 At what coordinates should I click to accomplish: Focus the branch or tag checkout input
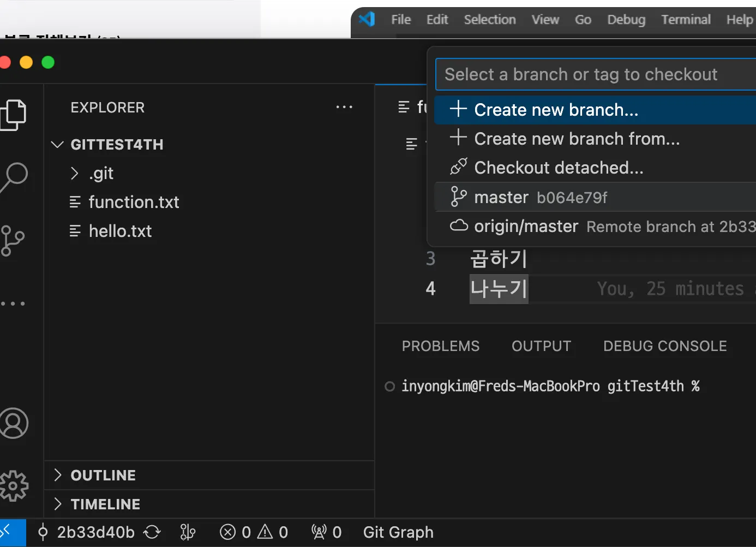click(x=595, y=74)
